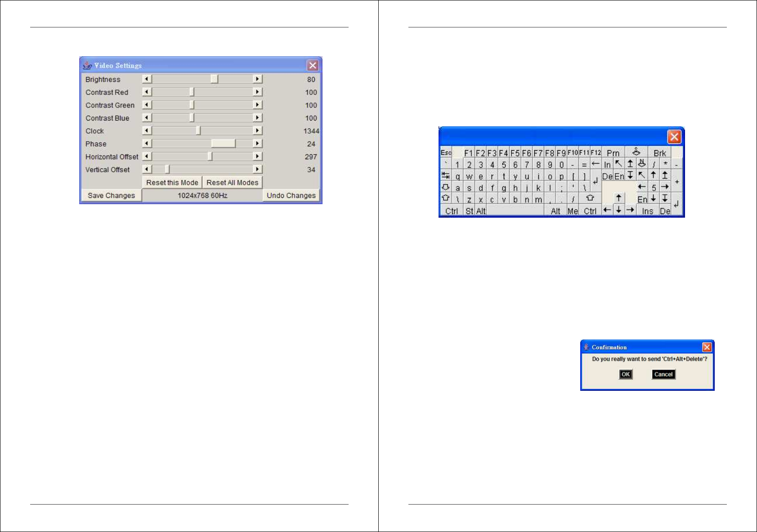
Task: Click the 1024x768 60Hz resolution text
Action: coord(202,196)
